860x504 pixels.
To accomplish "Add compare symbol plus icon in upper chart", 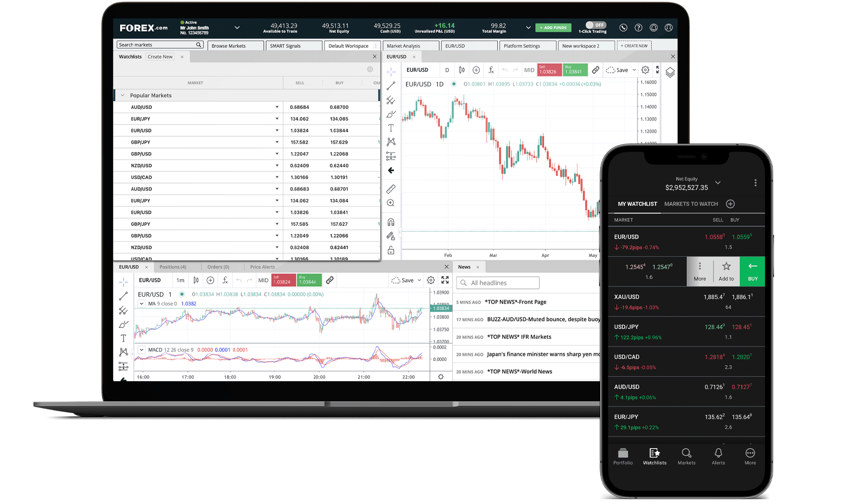I will click(x=476, y=70).
